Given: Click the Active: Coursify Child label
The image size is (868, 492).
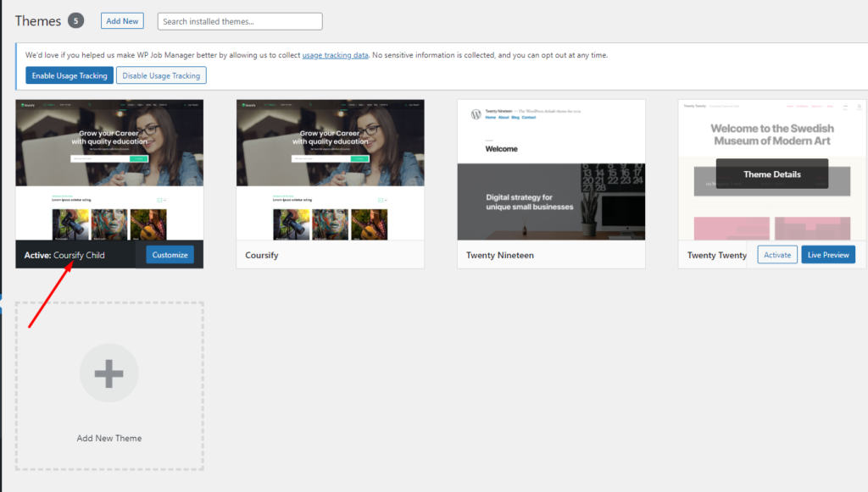Looking at the screenshot, I should tap(64, 256).
